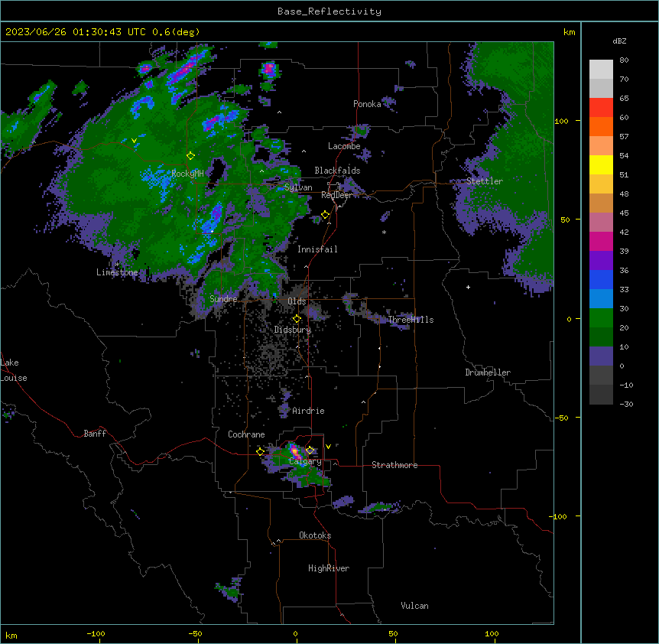Viewport: 659px width, 644px height.
Task: Select the yellow 51-54 dBZ legend swatch
Action: click(x=601, y=164)
